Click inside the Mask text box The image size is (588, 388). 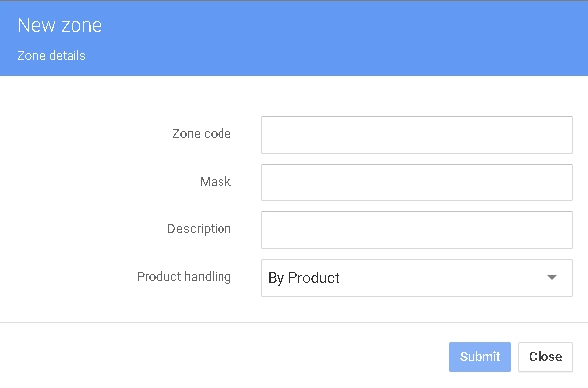click(x=417, y=183)
